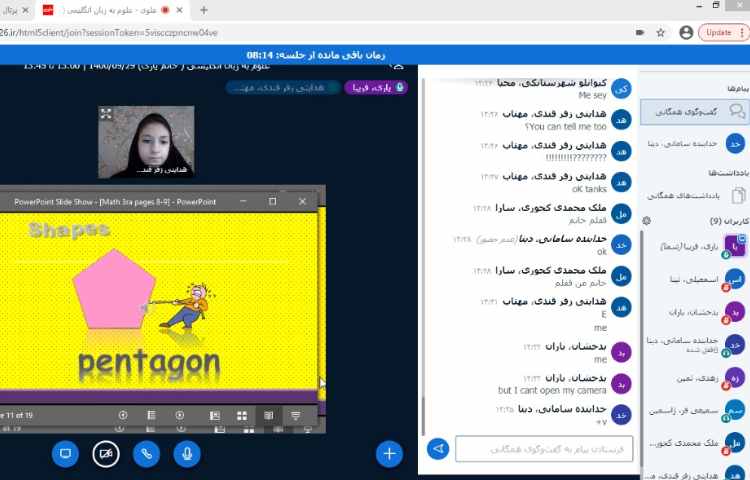Select PowerPoint slide sorter view icon
The image size is (750, 480).
(239, 414)
